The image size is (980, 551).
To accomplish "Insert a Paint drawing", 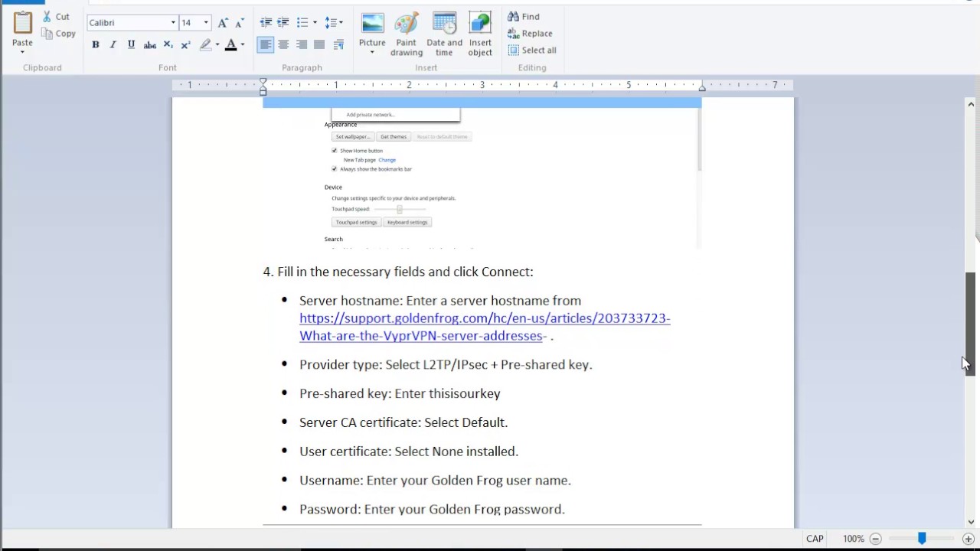I will pyautogui.click(x=407, y=34).
